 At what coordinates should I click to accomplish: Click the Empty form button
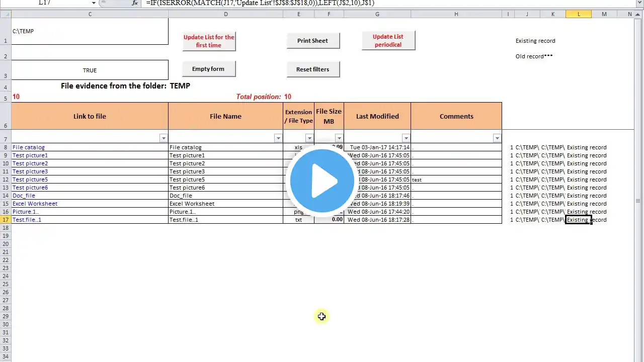pyautogui.click(x=208, y=69)
